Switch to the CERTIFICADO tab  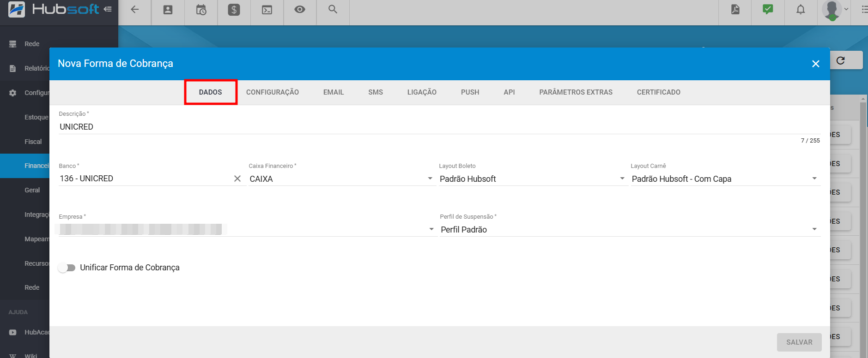pos(659,92)
